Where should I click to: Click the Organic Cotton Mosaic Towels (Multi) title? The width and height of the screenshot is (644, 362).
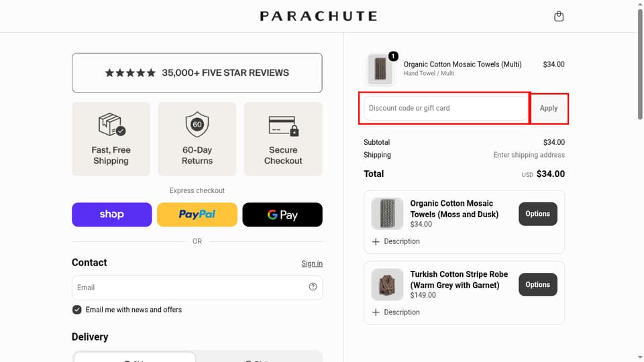click(x=462, y=64)
